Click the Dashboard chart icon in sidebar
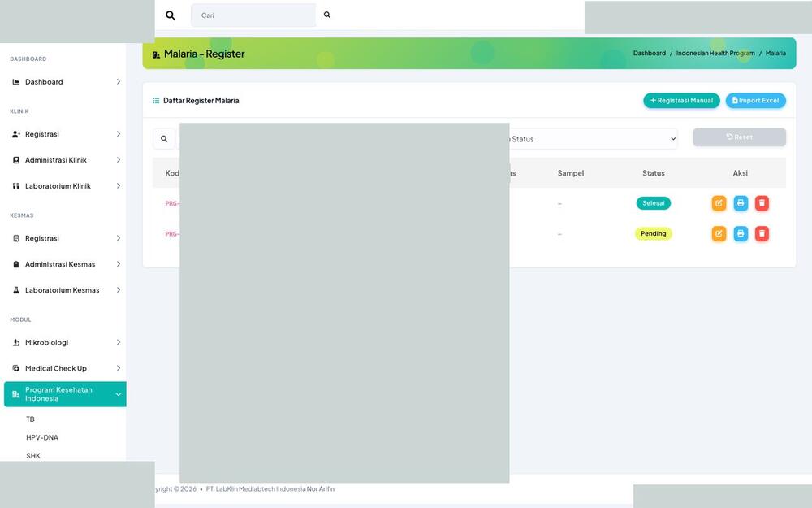The image size is (812, 508). pos(16,82)
